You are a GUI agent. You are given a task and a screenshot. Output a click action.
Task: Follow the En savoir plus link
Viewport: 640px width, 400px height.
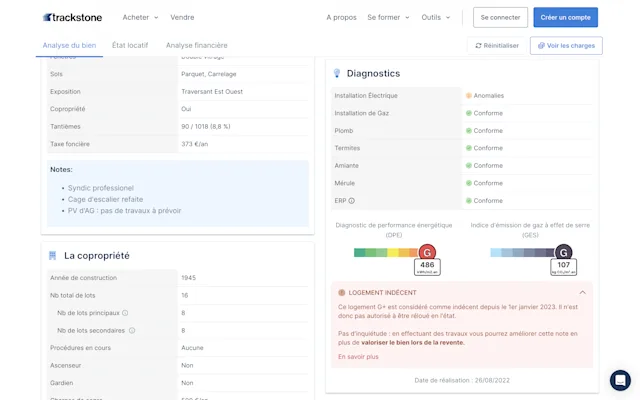(358, 357)
